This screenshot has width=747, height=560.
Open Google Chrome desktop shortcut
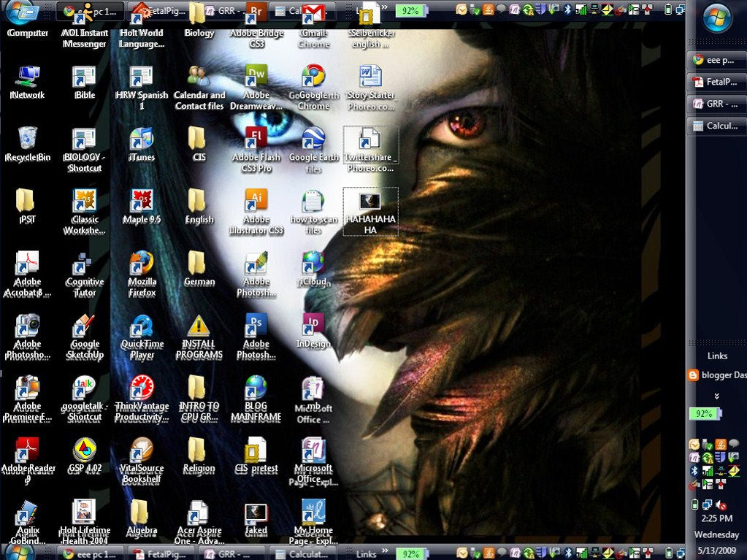tap(313, 87)
